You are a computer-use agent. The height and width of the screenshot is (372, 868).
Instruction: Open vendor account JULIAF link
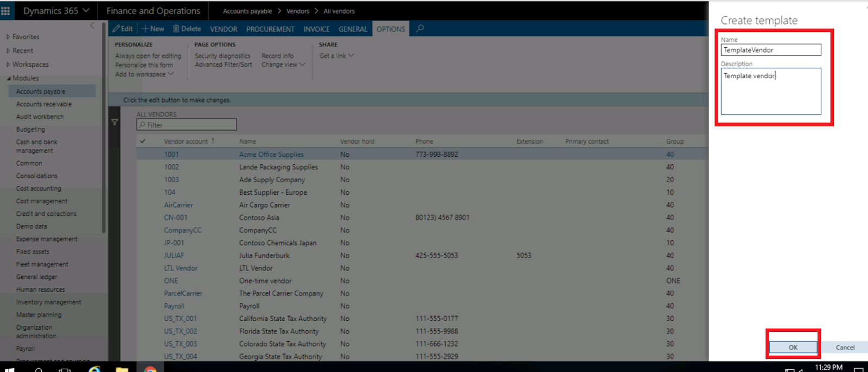click(174, 255)
